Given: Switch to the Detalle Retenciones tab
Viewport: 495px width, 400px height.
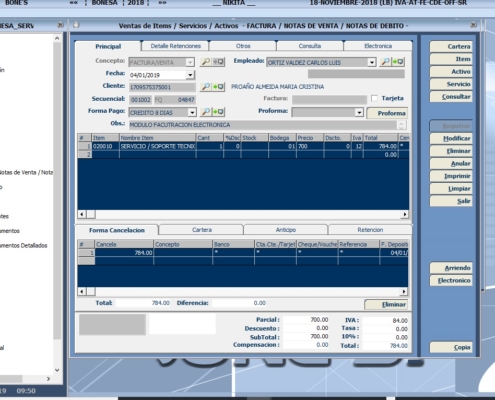Looking at the screenshot, I should point(176,46).
